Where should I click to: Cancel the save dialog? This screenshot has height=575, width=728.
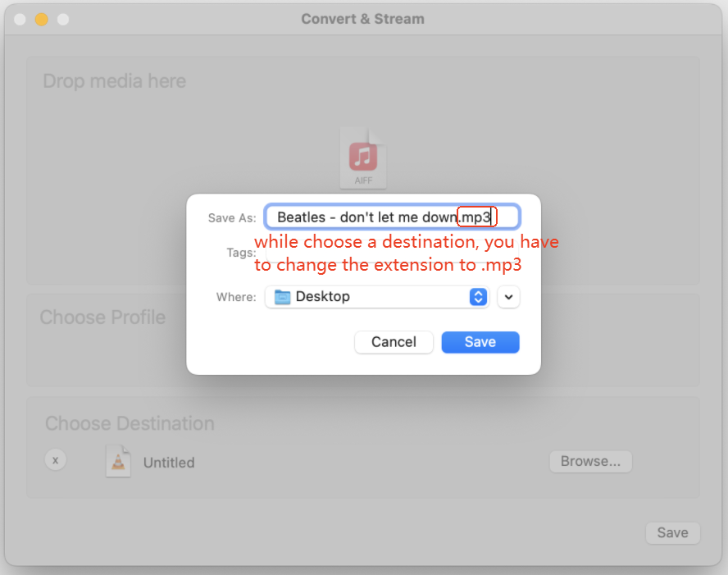tap(394, 342)
